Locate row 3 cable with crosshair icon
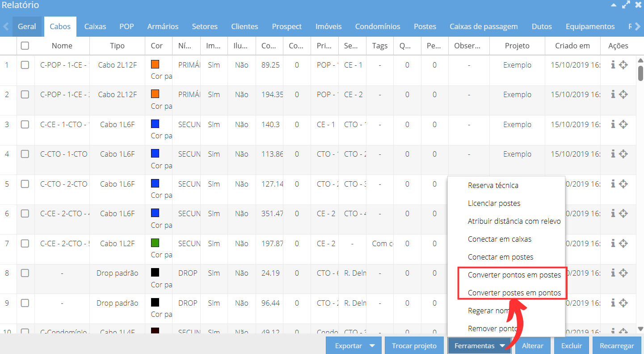 click(623, 124)
